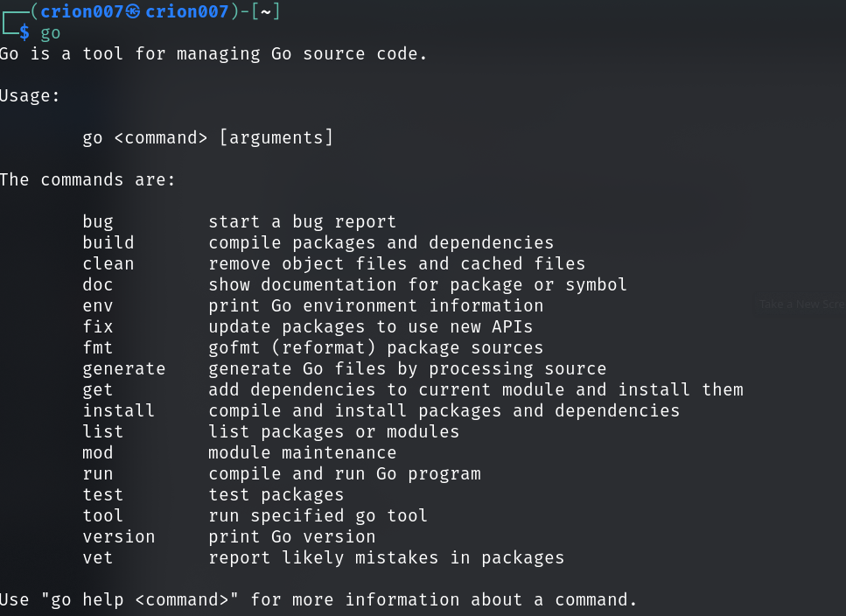Select the "generate" command name
The image size is (846, 616).
click(124, 368)
